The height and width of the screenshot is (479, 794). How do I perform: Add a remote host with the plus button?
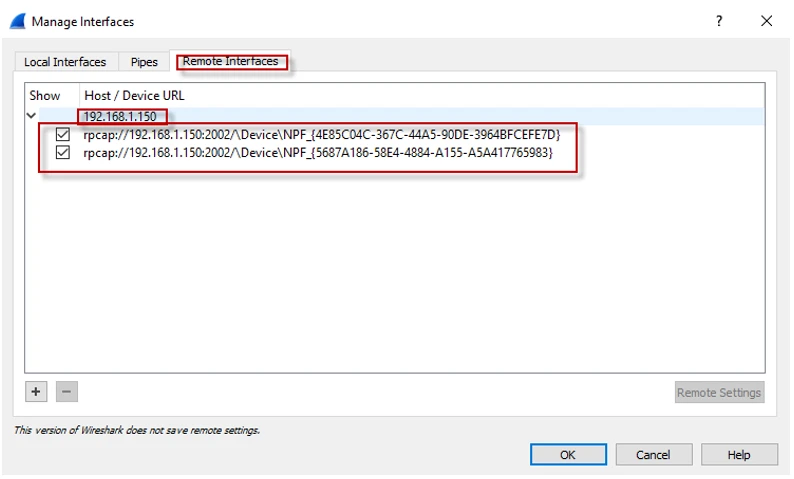[x=36, y=392]
